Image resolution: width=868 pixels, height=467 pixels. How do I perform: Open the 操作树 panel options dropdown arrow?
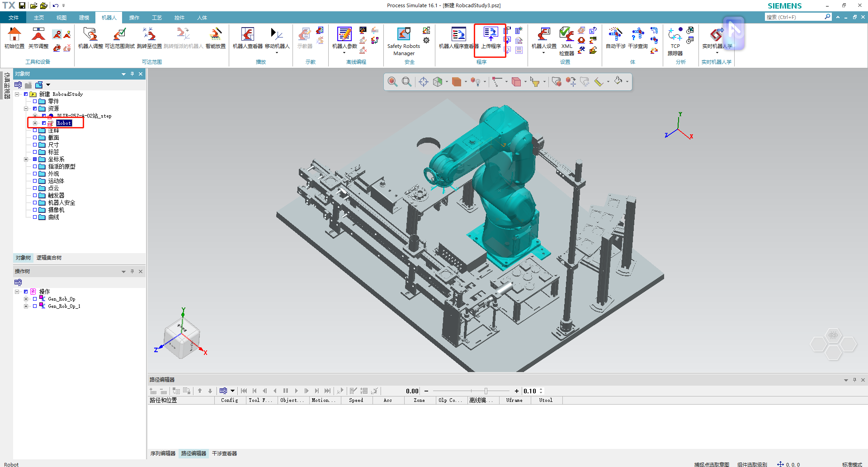click(x=123, y=272)
